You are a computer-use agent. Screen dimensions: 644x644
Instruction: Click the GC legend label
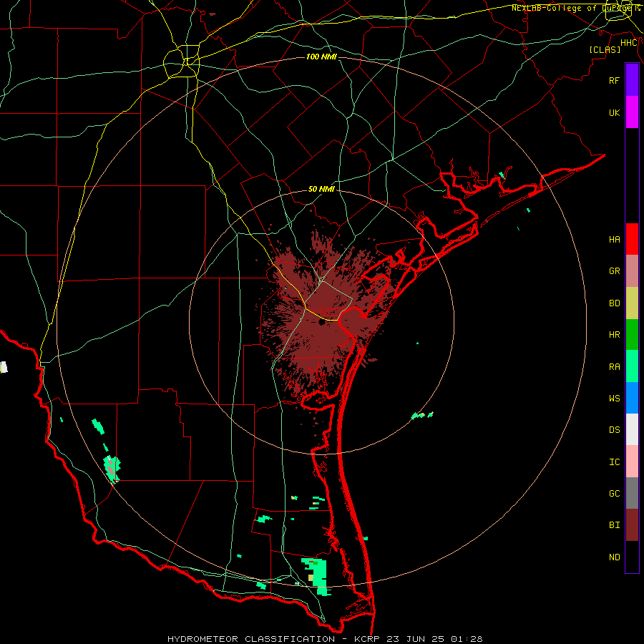pyautogui.click(x=614, y=493)
